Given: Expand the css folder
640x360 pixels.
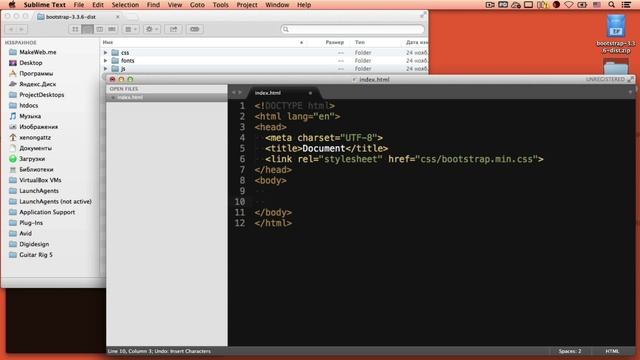Looking at the screenshot, I should [106, 53].
